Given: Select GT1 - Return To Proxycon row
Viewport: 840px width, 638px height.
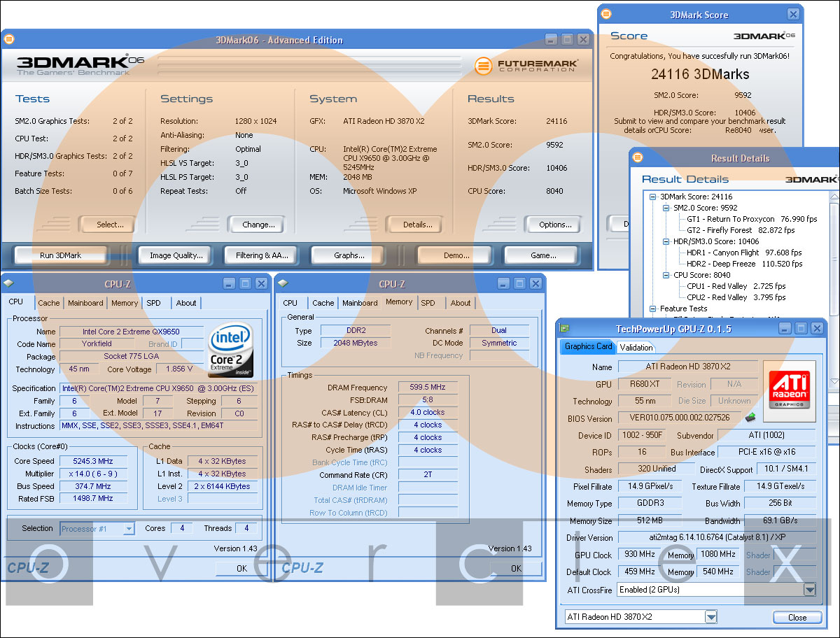Looking at the screenshot, I should (x=752, y=219).
